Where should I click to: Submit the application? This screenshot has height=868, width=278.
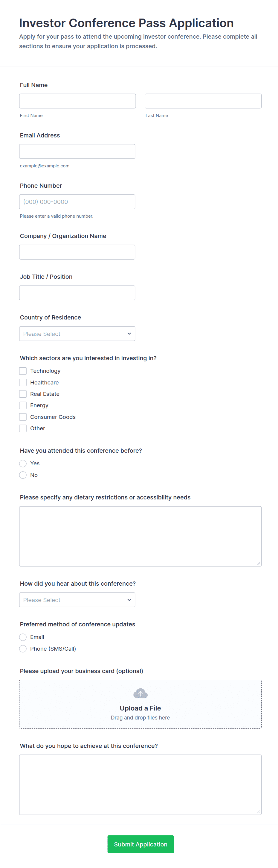click(140, 844)
